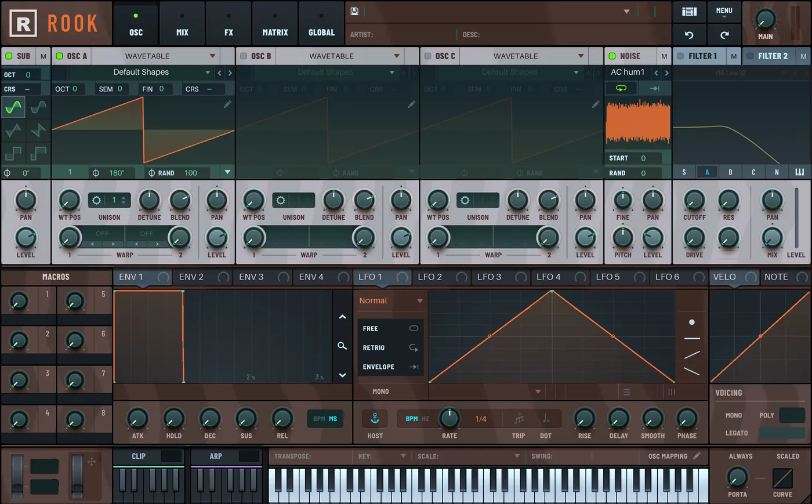
Task: Select noise one-shot playback icon
Action: (x=655, y=88)
